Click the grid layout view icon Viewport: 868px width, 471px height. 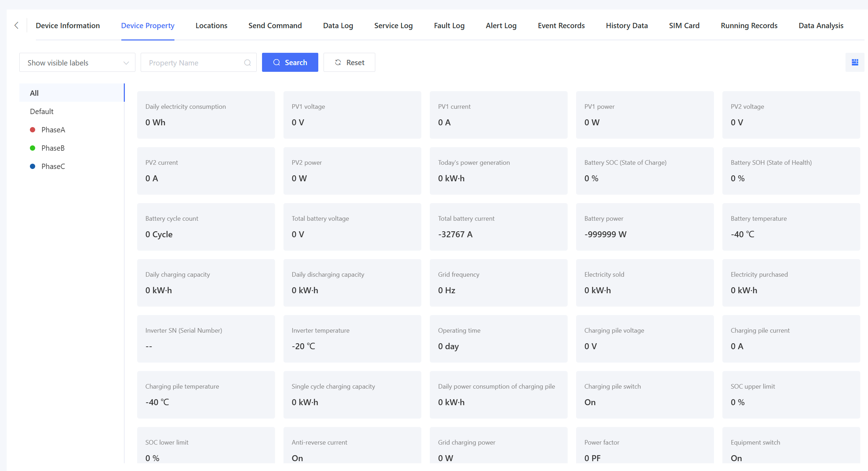855,62
